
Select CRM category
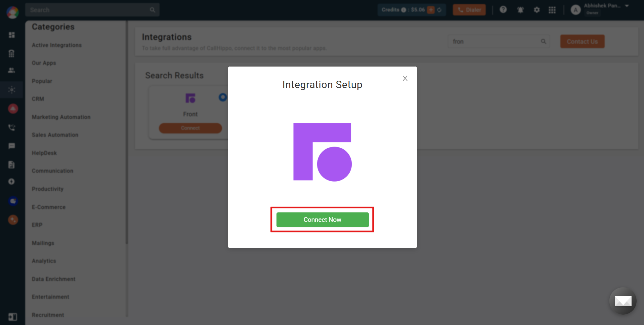pos(38,99)
